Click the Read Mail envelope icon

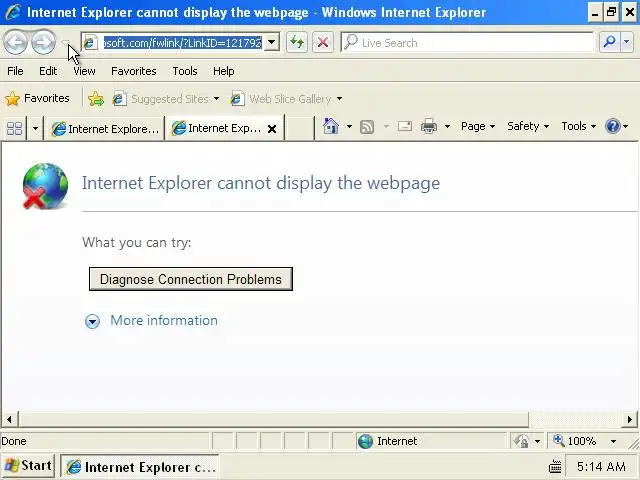(404, 126)
